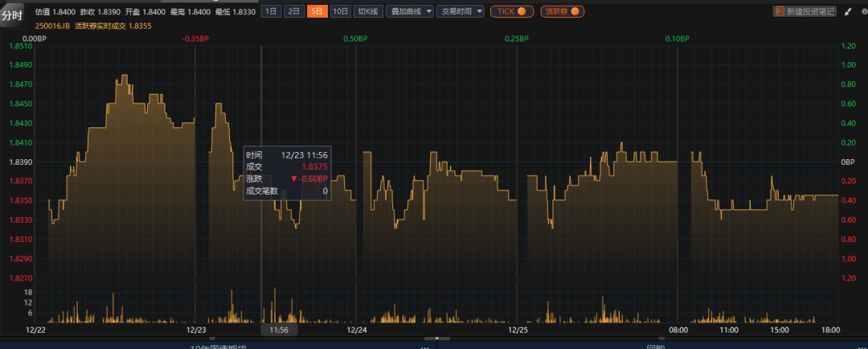Click the 10年国债期货 panel title below the chart

217,347
